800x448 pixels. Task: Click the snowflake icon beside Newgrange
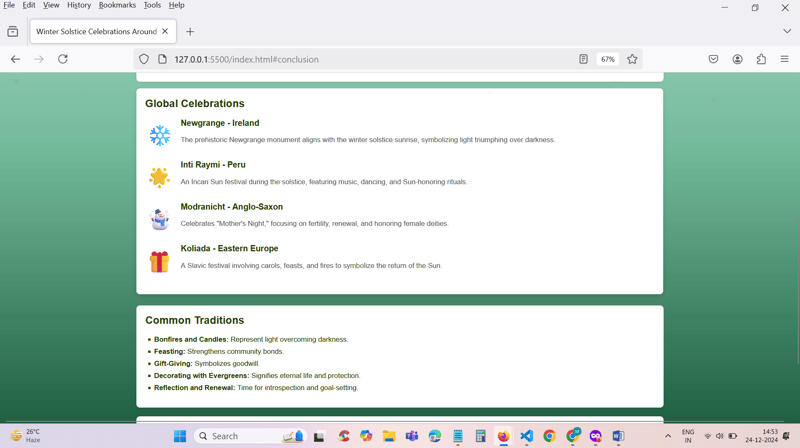click(x=160, y=135)
